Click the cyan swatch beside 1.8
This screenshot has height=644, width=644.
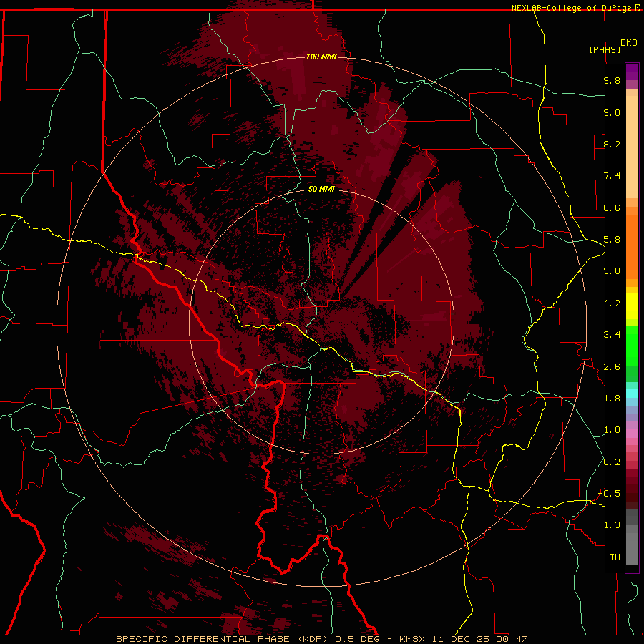tap(632, 394)
